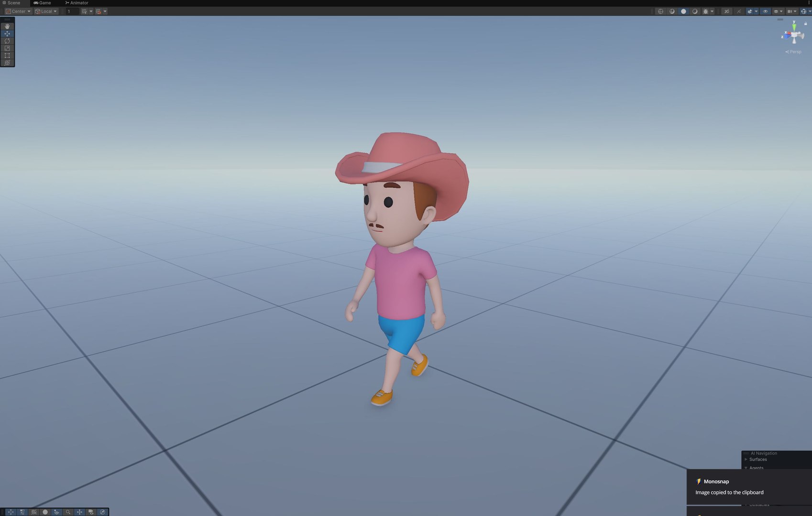Screen dimensions: 812x516
Task: Select shaded draw mode sphere icon
Action: point(683,11)
